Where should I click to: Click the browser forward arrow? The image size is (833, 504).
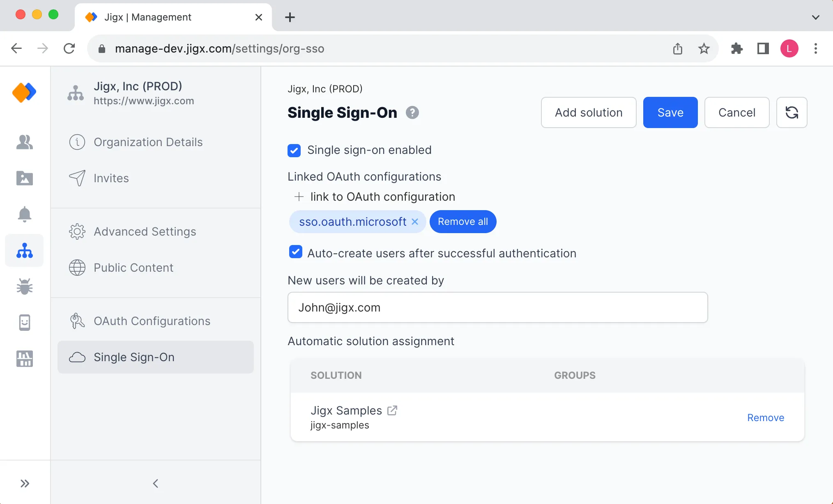pos(43,48)
